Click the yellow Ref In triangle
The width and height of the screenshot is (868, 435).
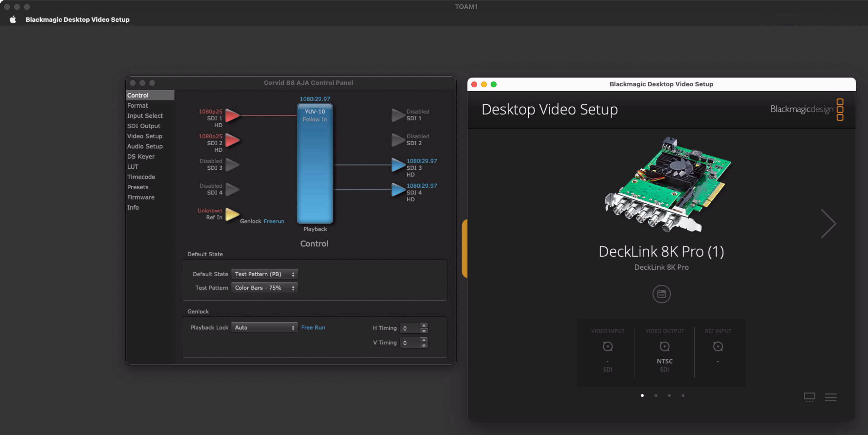(x=232, y=215)
